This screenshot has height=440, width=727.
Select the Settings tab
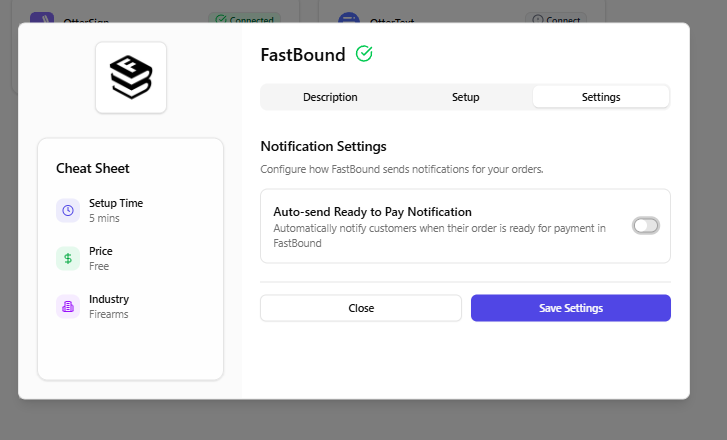[601, 97]
